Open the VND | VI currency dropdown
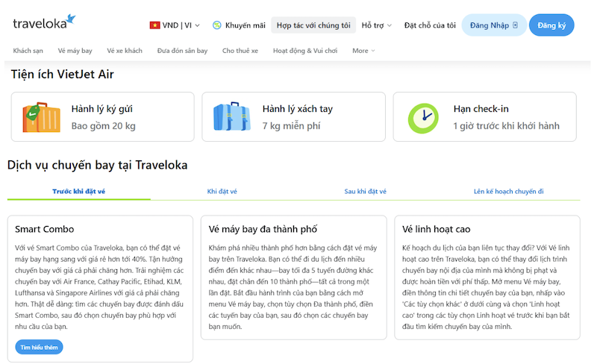The width and height of the screenshot is (597, 364). (176, 25)
